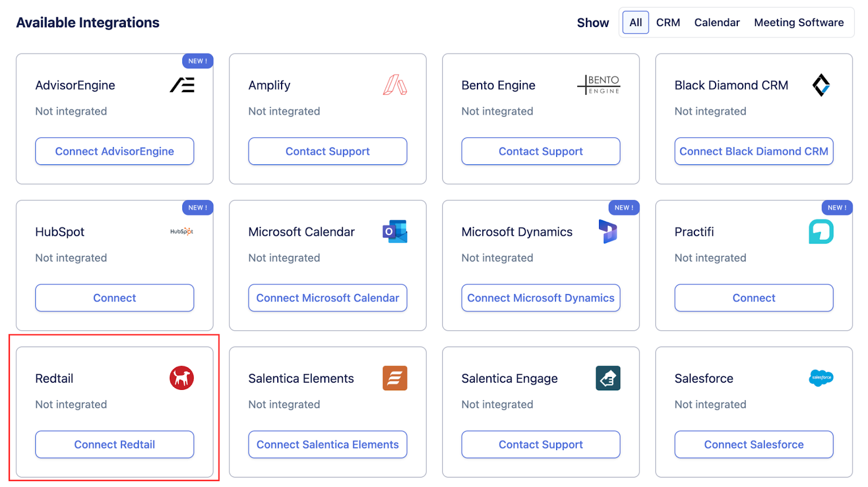The height and width of the screenshot is (487, 868).
Task: Click the Microsoft Calendar Outlook icon
Action: point(395,232)
